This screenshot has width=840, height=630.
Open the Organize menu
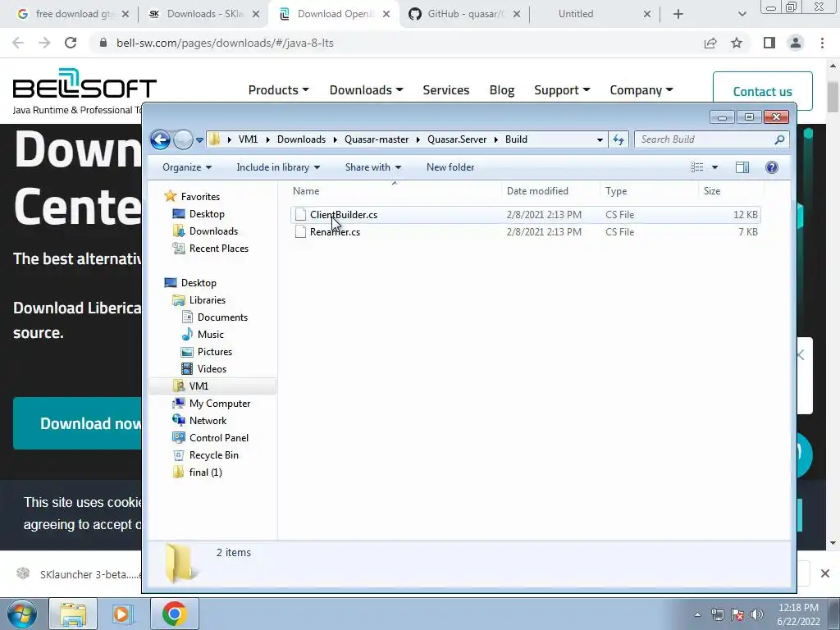187,167
